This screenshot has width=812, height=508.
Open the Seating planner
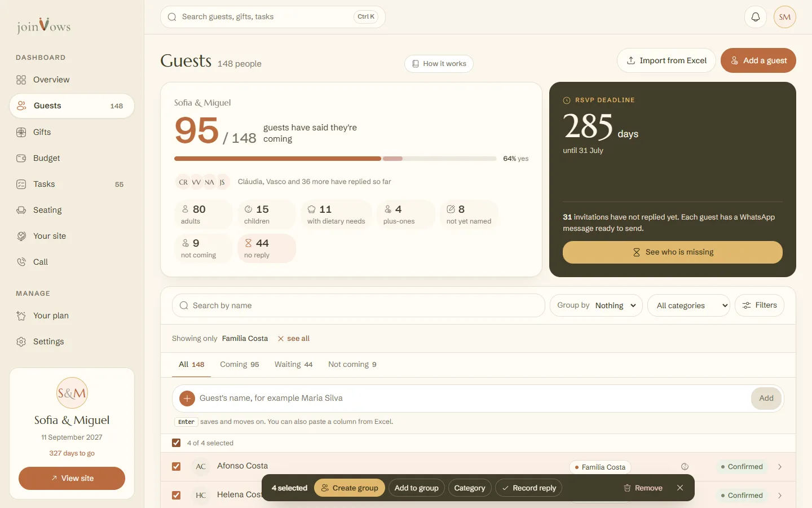[72, 210]
